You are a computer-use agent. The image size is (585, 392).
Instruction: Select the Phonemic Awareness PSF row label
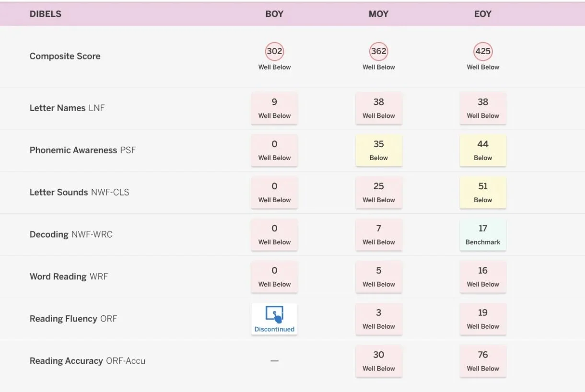click(x=82, y=150)
